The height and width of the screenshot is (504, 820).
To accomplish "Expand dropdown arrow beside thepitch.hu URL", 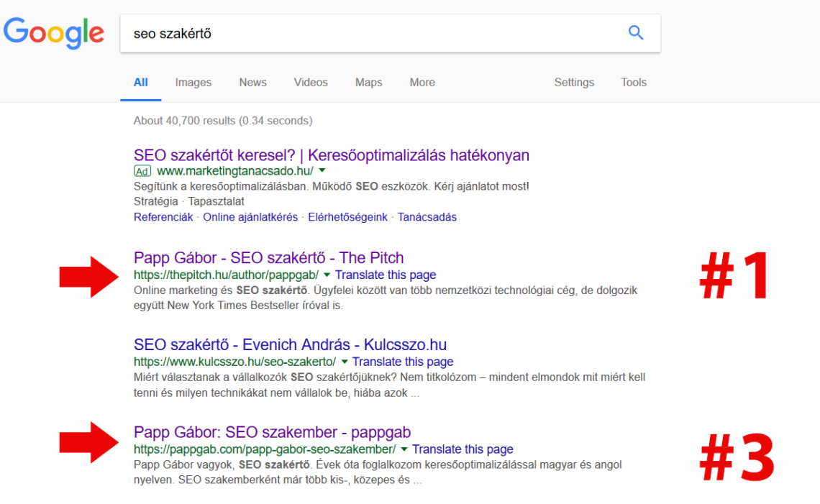I will coord(327,275).
